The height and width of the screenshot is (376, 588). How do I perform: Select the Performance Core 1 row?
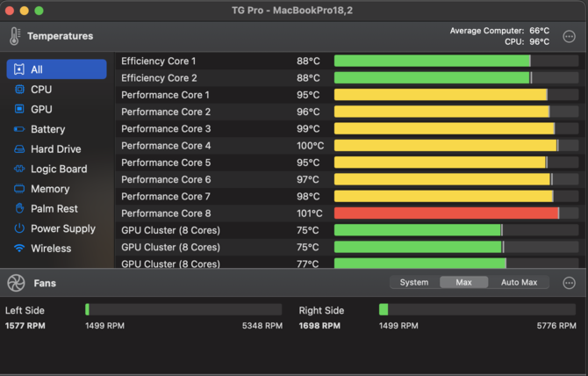tap(350, 95)
